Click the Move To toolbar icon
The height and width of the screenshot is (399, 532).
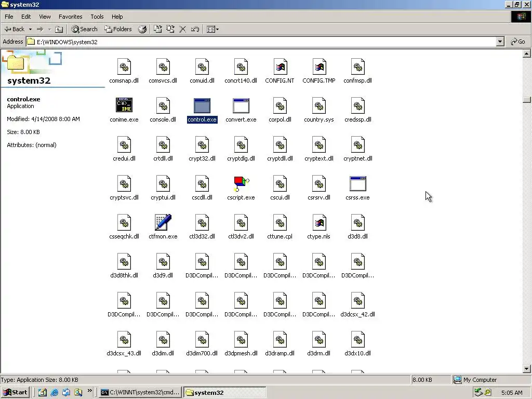tap(158, 29)
